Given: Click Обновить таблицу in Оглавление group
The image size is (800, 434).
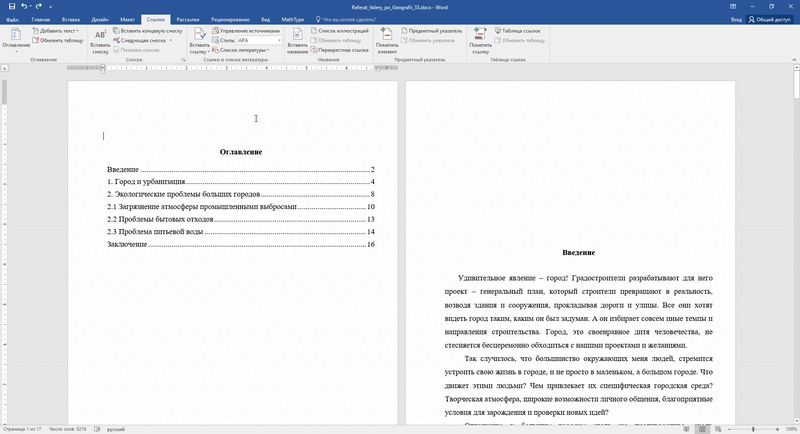Looking at the screenshot, I should pyautogui.click(x=58, y=40).
